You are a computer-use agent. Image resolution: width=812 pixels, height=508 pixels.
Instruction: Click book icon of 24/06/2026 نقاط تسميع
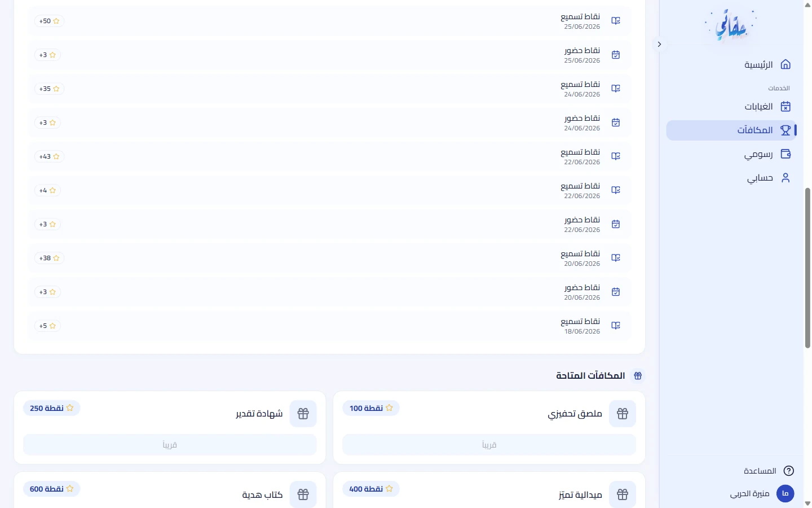pyautogui.click(x=616, y=89)
